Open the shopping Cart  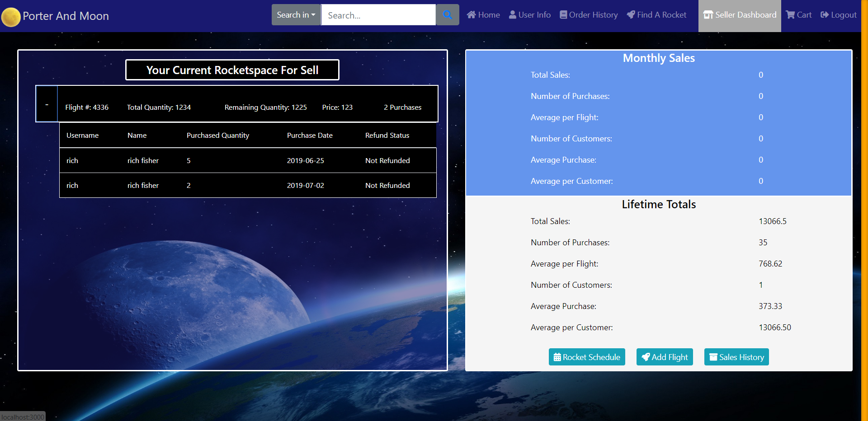click(x=799, y=15)
